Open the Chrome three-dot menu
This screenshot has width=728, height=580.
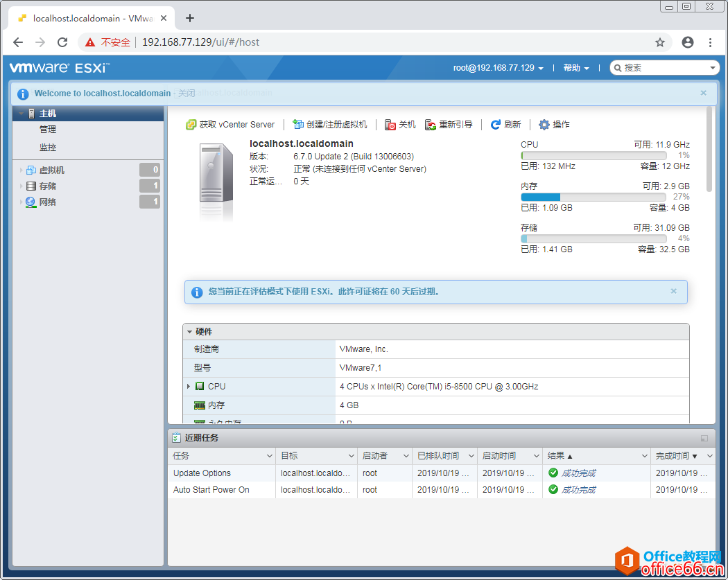[711, 42]
